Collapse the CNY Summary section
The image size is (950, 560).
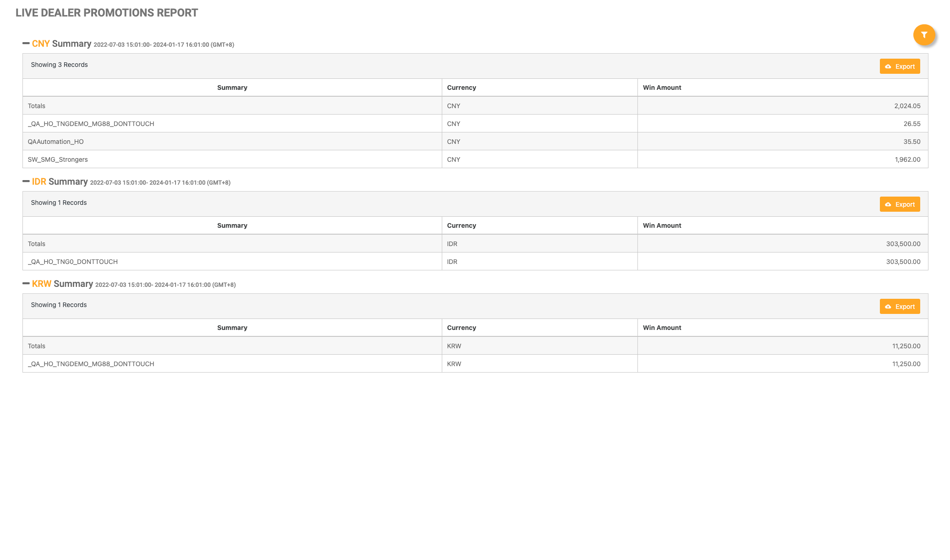26,44
